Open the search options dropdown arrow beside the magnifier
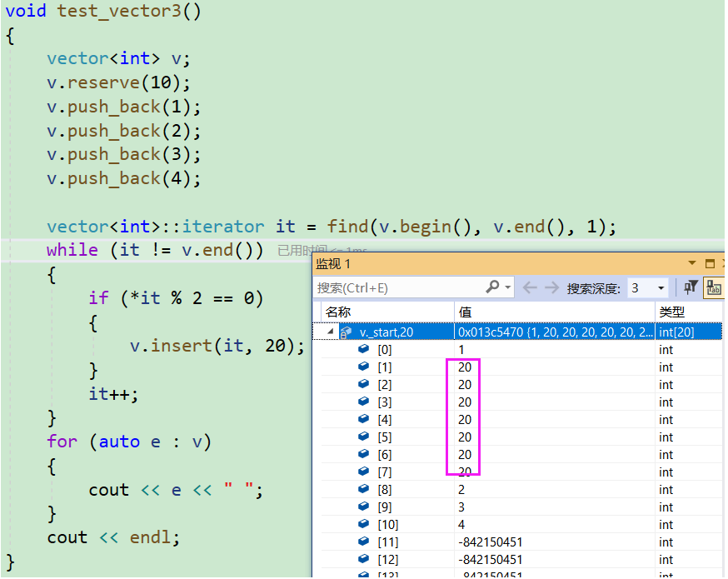 click(x=507, y=288)
